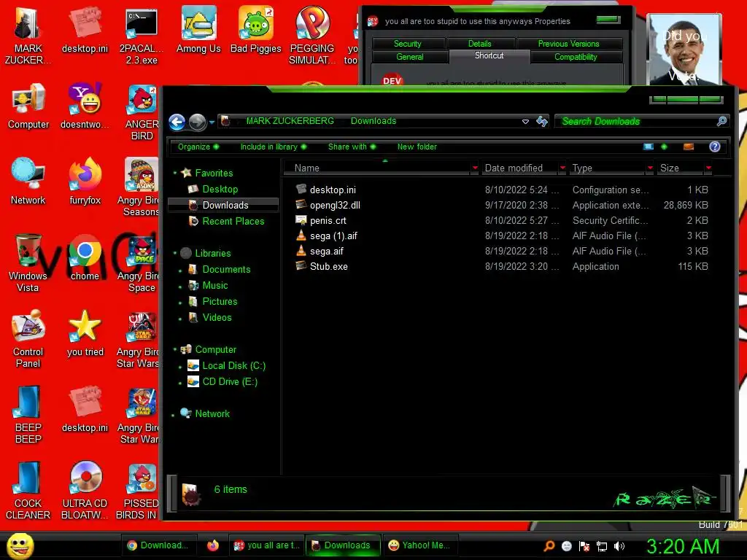Viewport: 747px width, 560px height.
Task: Open the Documents library
Action: 226,269
